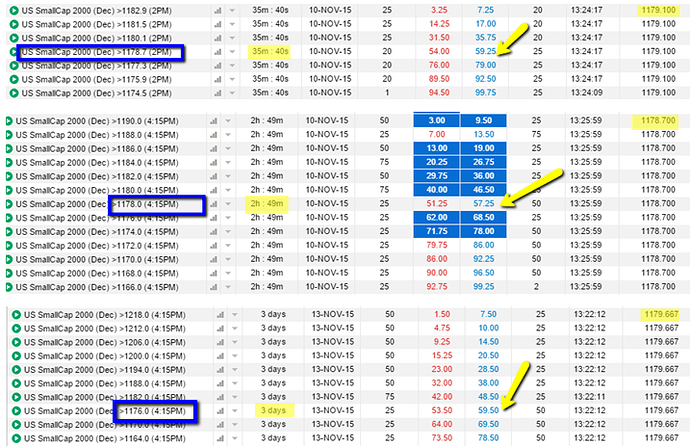Expand dropdown arrow on >1188.0 (4:15PM) 13-NOV row
This screenshot has height=446, width=690.
(x=235, y=384)
